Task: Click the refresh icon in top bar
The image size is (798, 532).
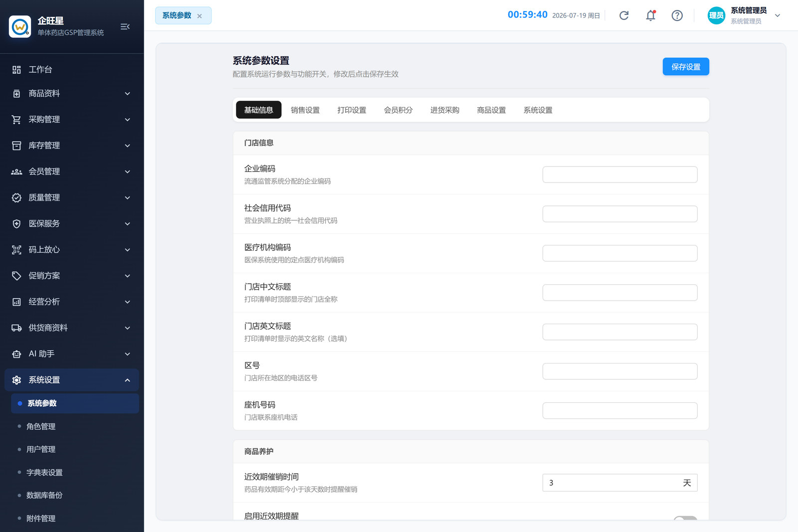Action: coord(624,15)
